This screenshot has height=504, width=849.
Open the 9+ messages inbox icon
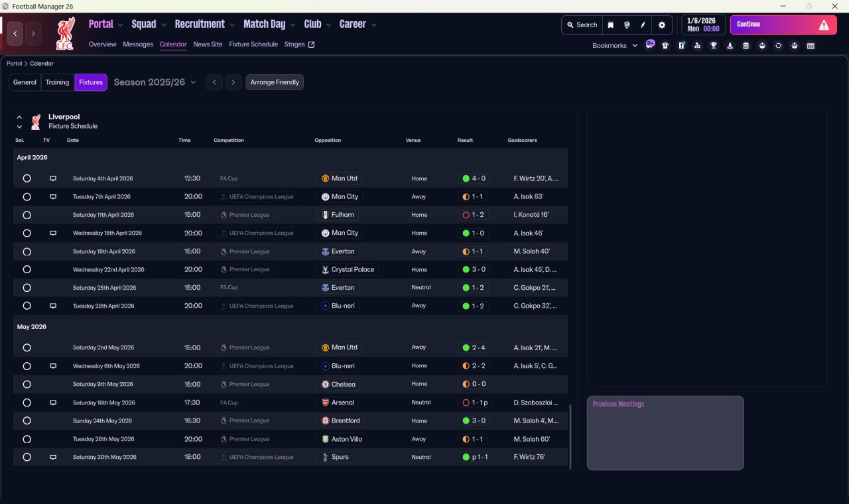point(650,44)
